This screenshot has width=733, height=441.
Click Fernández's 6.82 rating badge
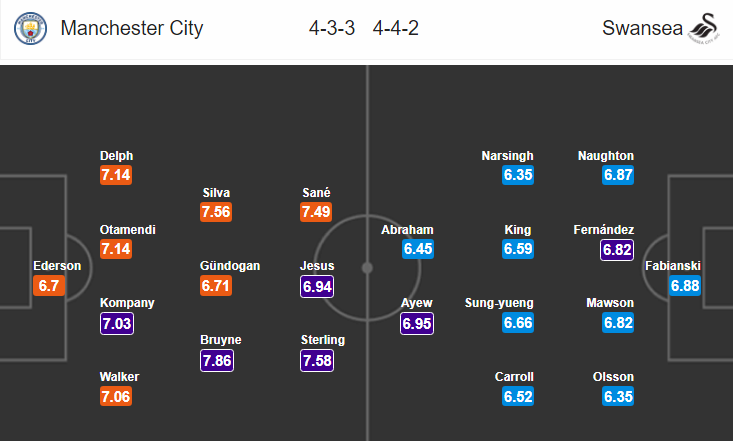[617, 250]
